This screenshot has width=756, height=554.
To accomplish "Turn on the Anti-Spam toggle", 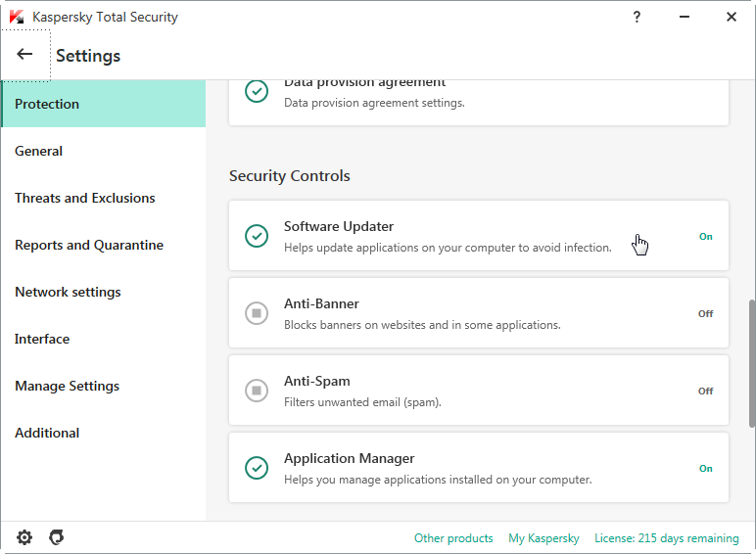I will pos(705,392).
